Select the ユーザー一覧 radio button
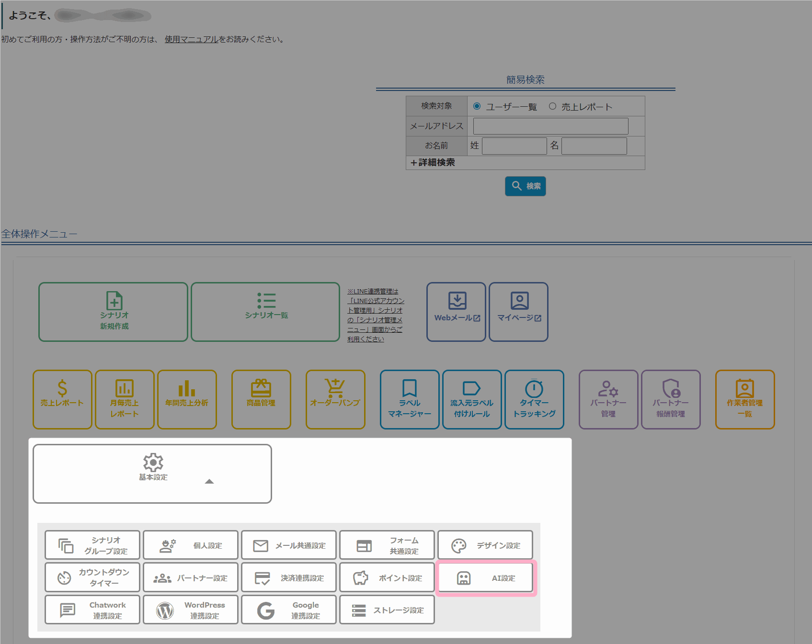Screen dimensions: 812x644 point(477,106)
